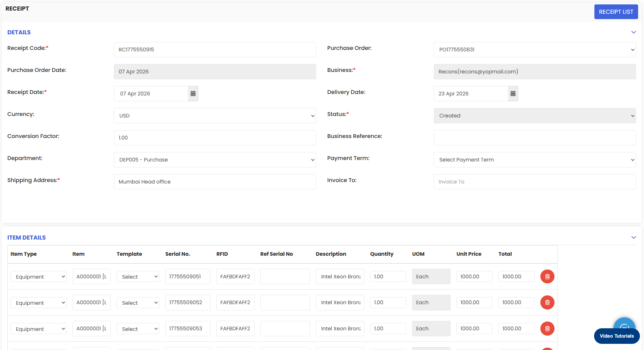Click the Receipt Code text field
The width and height of the screenshot is (644, 350).
pyautogui.click(x=215, y=50)
